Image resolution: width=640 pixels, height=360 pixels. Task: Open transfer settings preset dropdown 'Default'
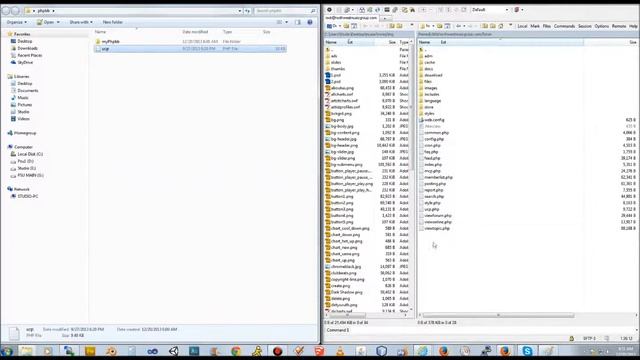(490, 10)
